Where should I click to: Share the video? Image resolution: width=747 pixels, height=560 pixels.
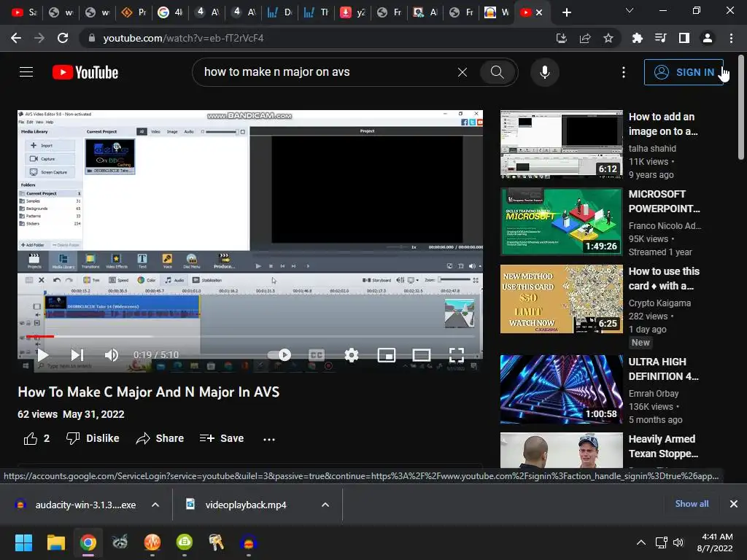pyautogui.click(x=160, y=438)
